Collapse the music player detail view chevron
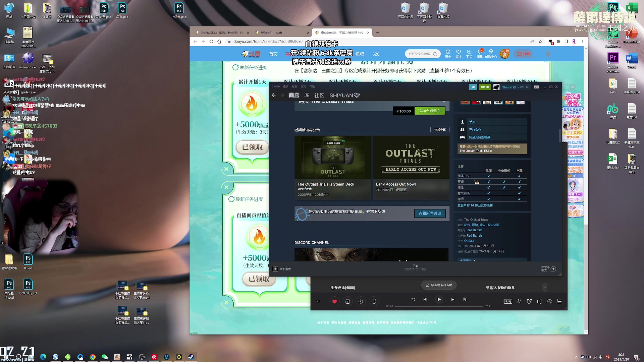 [318, 301]
